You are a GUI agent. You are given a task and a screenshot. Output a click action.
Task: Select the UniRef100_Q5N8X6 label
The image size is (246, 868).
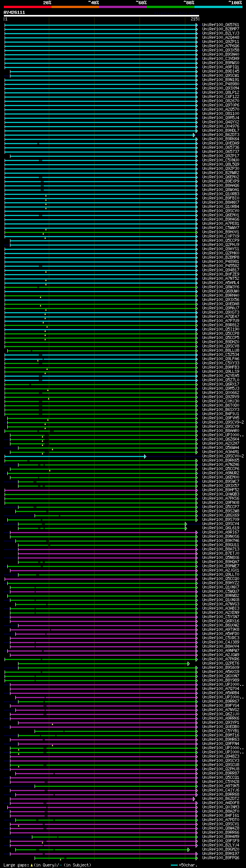(x=221, y=557)
